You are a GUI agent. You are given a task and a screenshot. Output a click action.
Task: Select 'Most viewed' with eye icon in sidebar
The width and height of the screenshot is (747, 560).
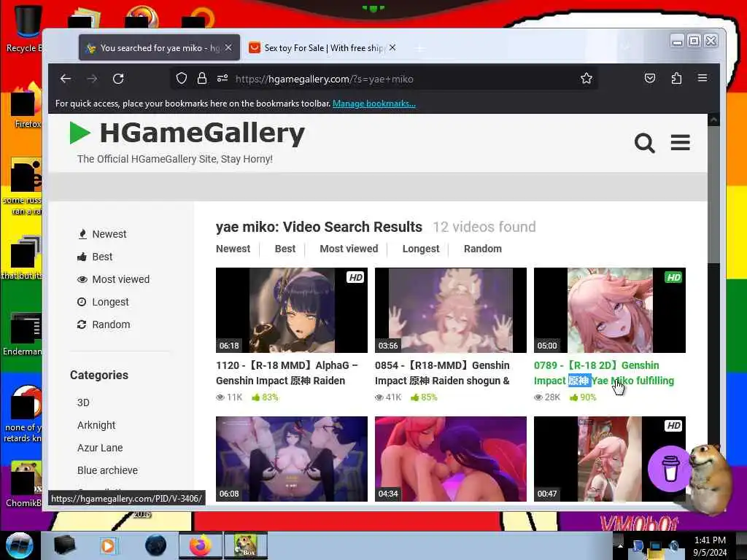(x=113, y=279)
